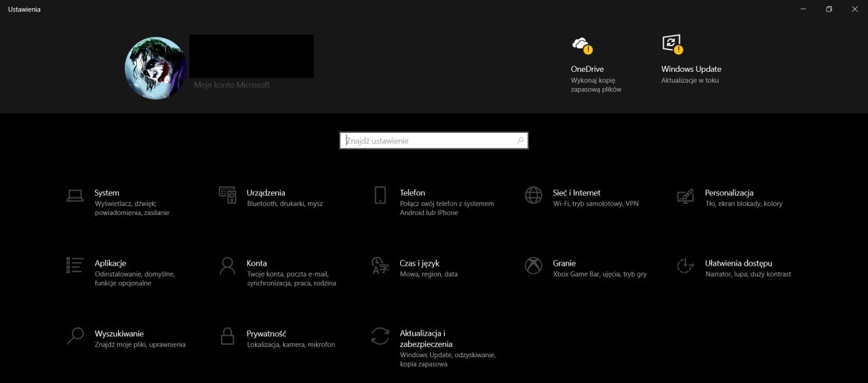Select the Granie category title

564,264
